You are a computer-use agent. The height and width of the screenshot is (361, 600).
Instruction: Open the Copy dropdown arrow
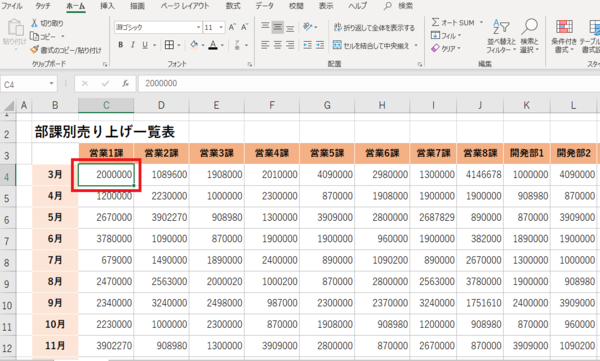63,36
